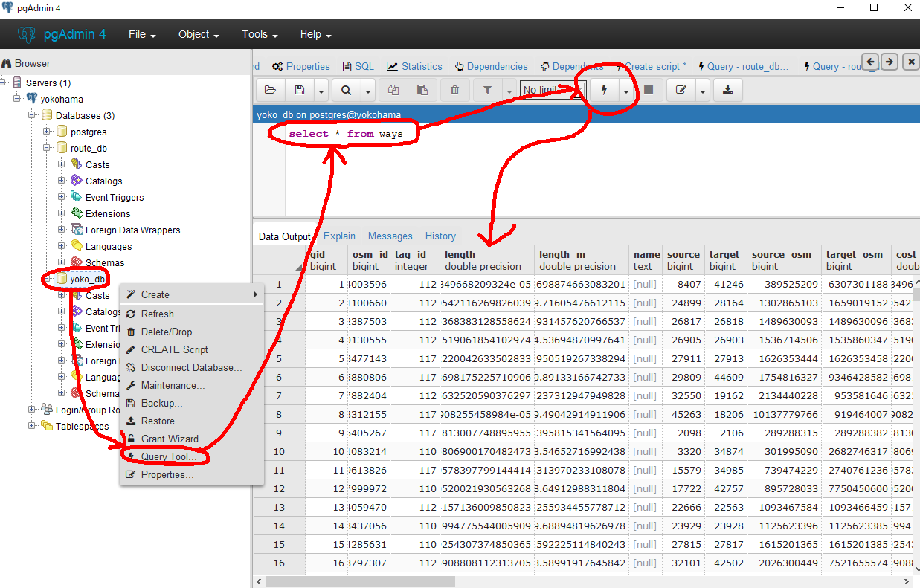Expand the Tablespaces tree node
This screenshot has height=588, width=920.
click(x=32, y=426)
